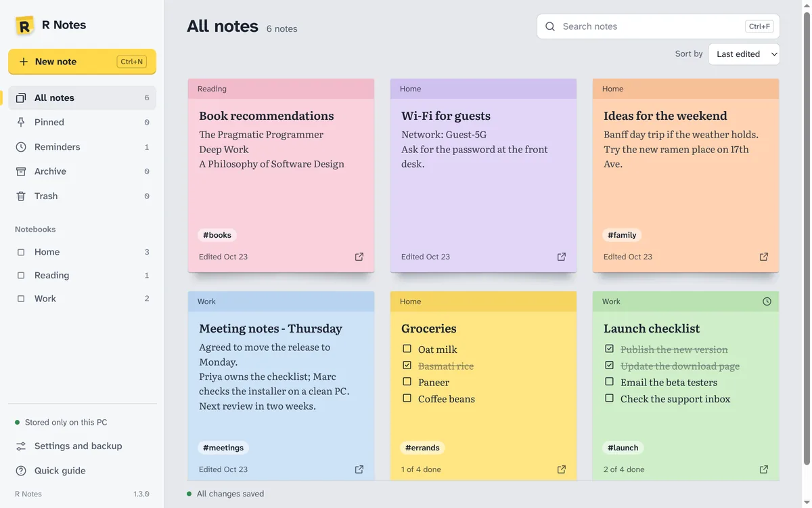The image size is (812, 508).
Task: Click the All notes stacked-pages icon
Action: click(21, 98)
